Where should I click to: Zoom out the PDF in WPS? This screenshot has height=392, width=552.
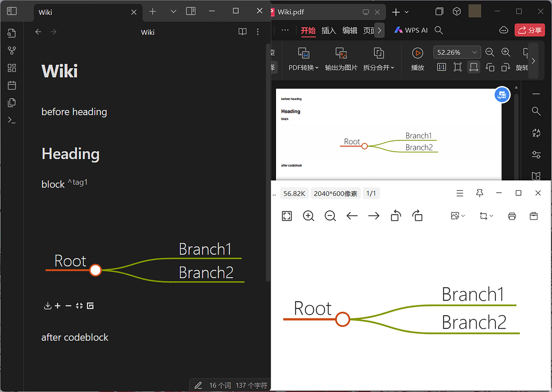[490, 52]
